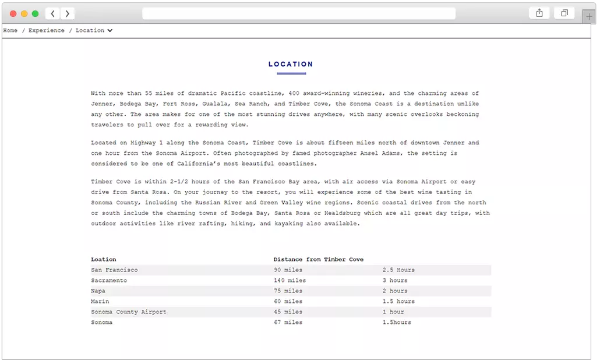Viewport: 600px width, 364px height.
Task: Click the yellow minimize window button
Action: pos(24,13)
